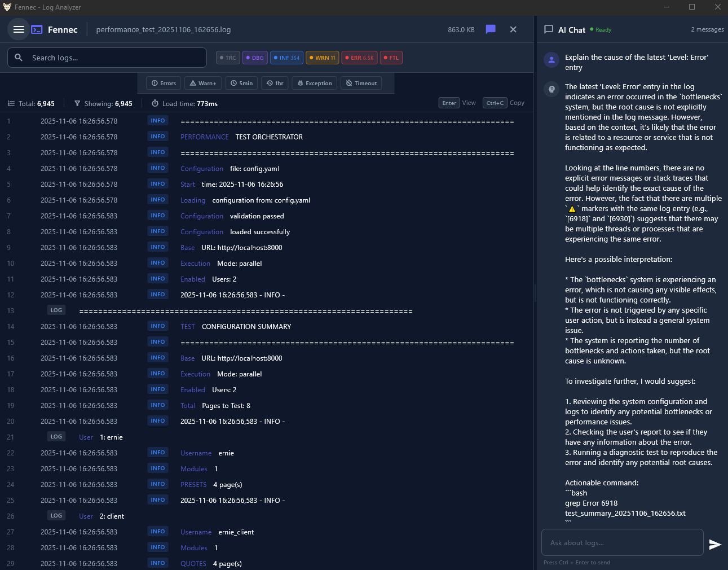Viewport: 728px width, 570px height.
Task: Click the AI assistant avatar icon
Action: (x=551, y=89)
